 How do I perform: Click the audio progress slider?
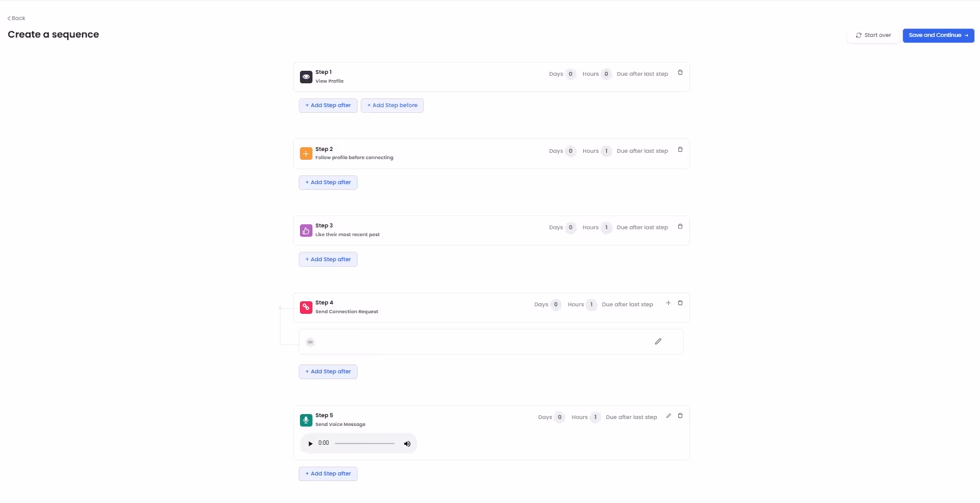click(363, 443)
